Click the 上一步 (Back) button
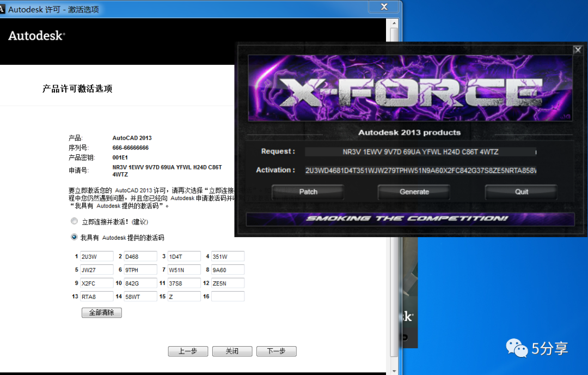 188,351
